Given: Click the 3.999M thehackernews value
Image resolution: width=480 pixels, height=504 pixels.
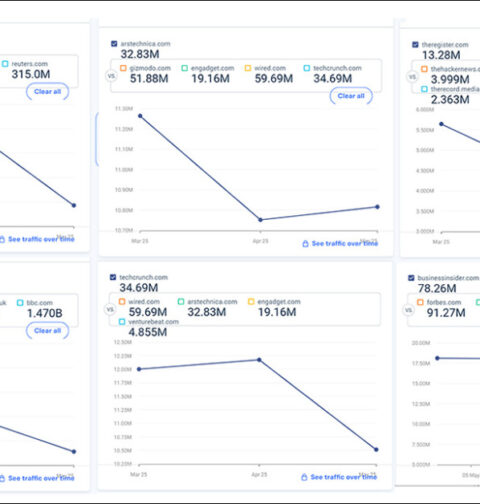Looking at the screenshot, I should [x=450, y=80].
